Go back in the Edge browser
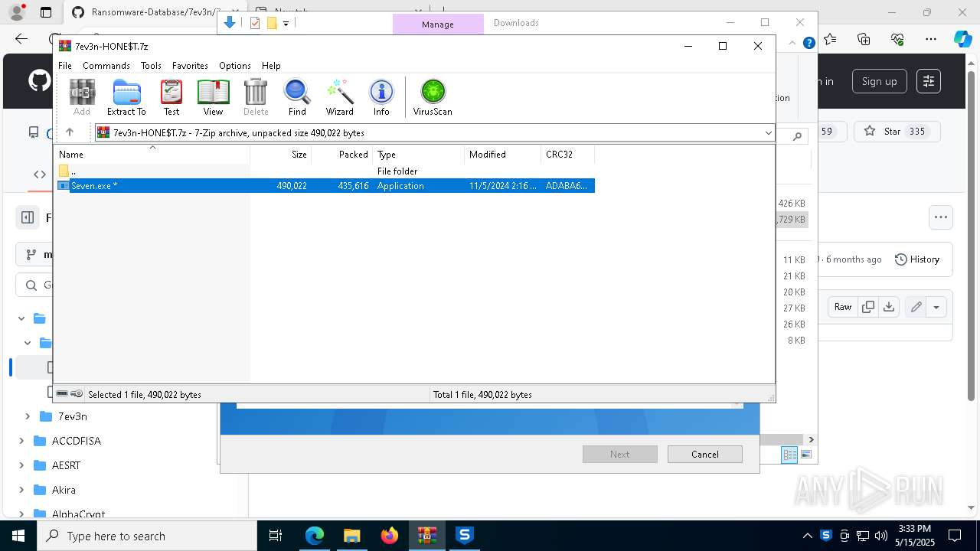 21,39
